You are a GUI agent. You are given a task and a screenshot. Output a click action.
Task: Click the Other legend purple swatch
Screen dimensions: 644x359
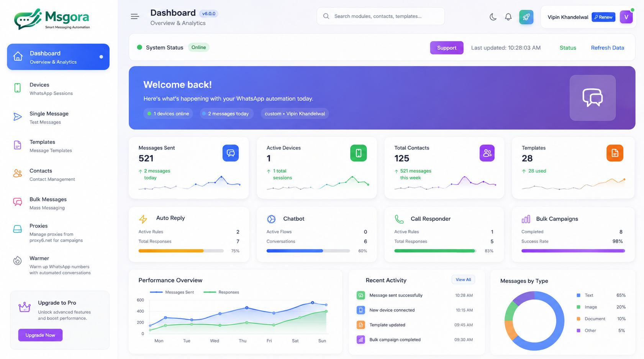pos(578,331)
